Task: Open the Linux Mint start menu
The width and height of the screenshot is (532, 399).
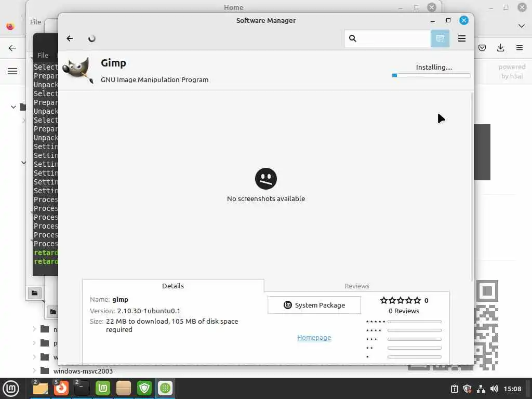Action: pyautogui.click(x=11, y=389)
